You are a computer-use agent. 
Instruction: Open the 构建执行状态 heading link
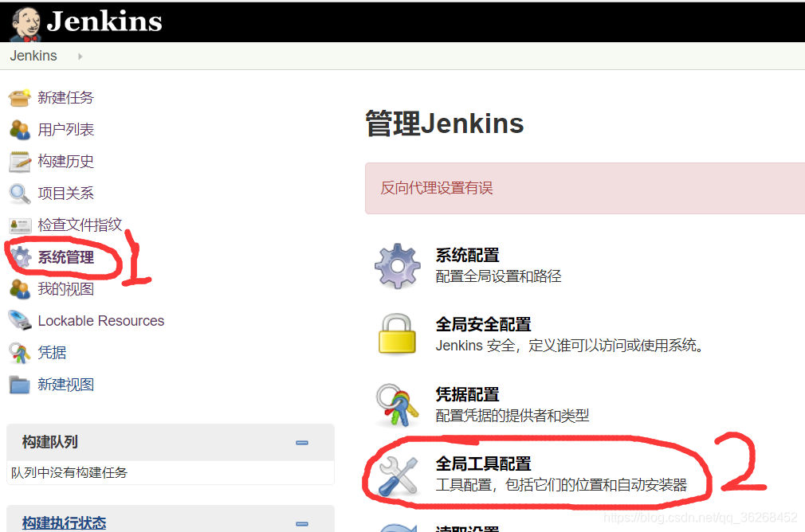[x=65, y=522]
